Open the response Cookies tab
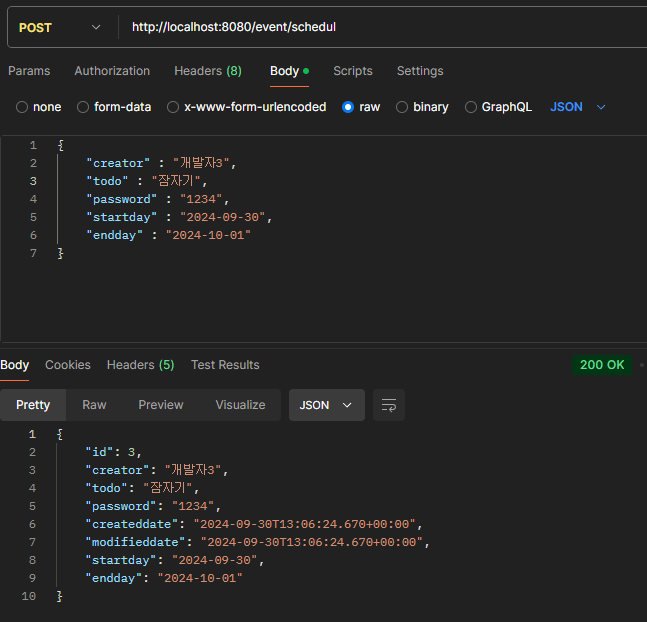This screenshot has width=647, height=622. click(x=68, y=365)
